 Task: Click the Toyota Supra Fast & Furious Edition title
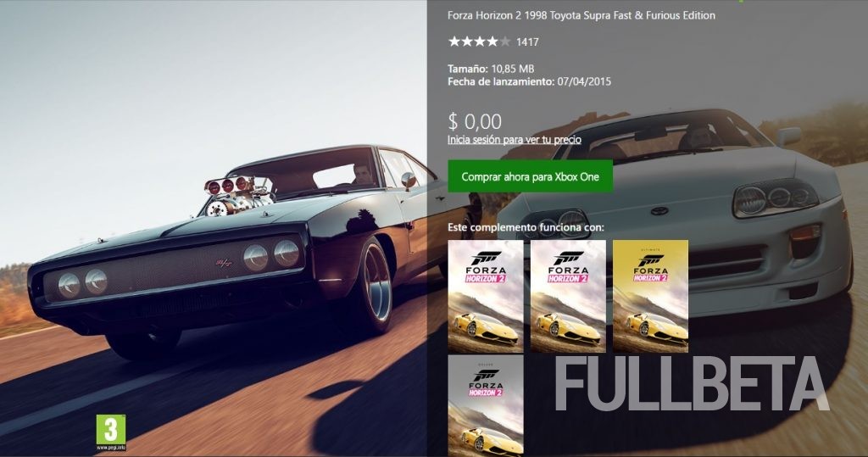581,15
